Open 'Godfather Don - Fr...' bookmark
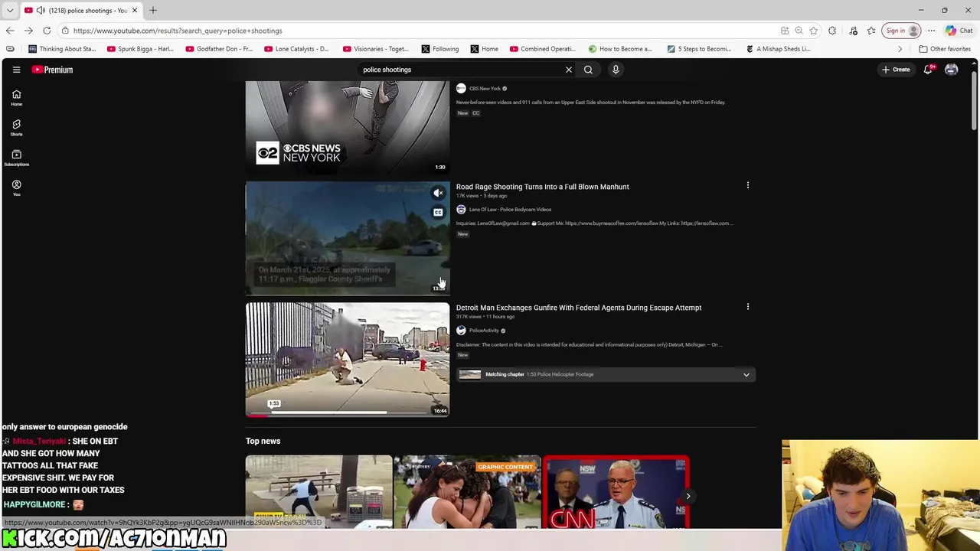The image size is (980, 551). [219, 49]
